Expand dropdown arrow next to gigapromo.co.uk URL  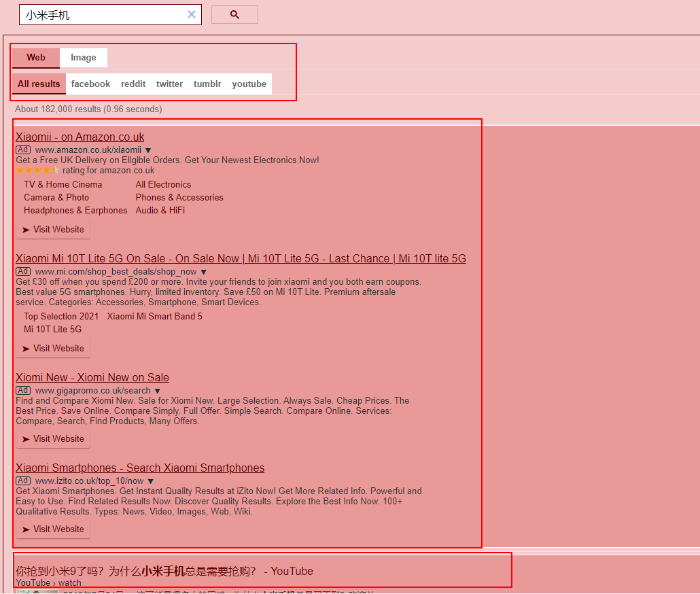tap(157, 391)
